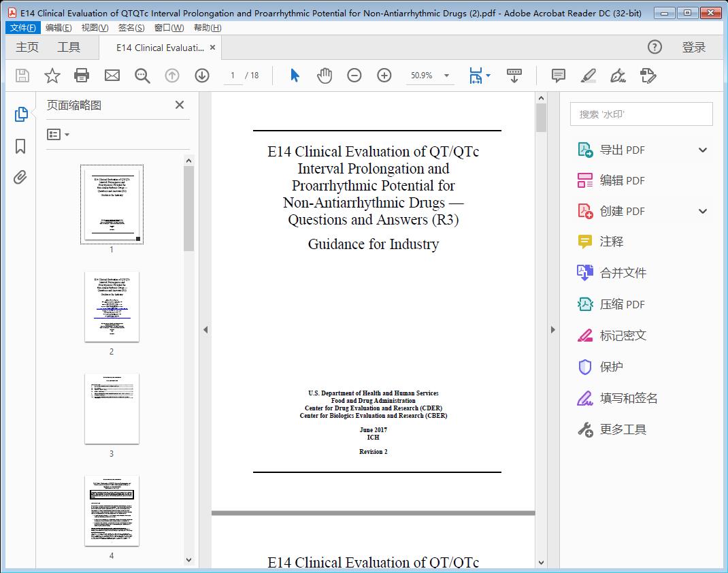Image resolution: width=728 pixels, height=573 pixels.
Task: Show the Bookmarks panel
Action: pos(20,147)
